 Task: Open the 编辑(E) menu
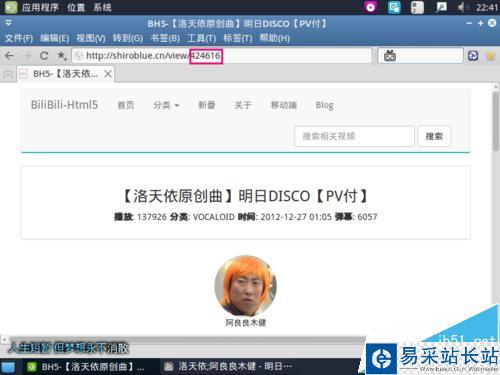(x=55, y=38)
